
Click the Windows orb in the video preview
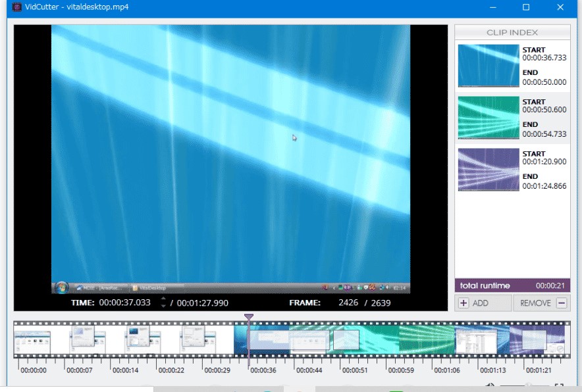coord(62,287)
